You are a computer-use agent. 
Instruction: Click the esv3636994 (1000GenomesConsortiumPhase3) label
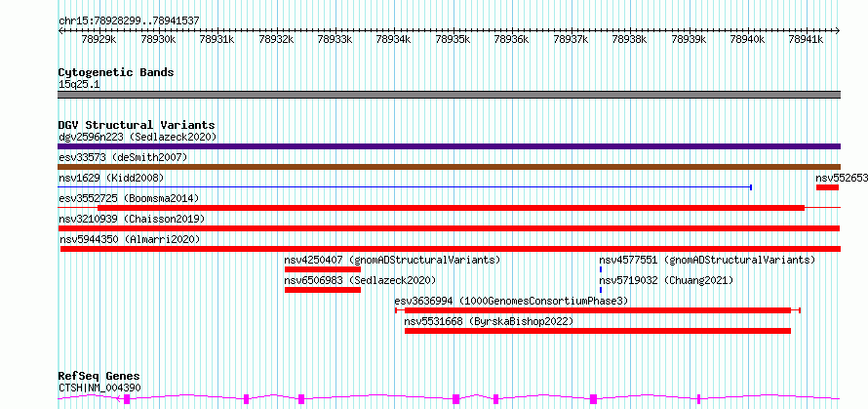[x=511, y=301]
